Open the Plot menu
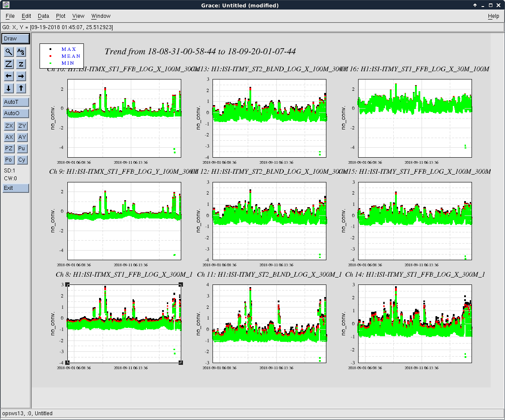The height and width of the screenshot is (420, 505). 60,16
